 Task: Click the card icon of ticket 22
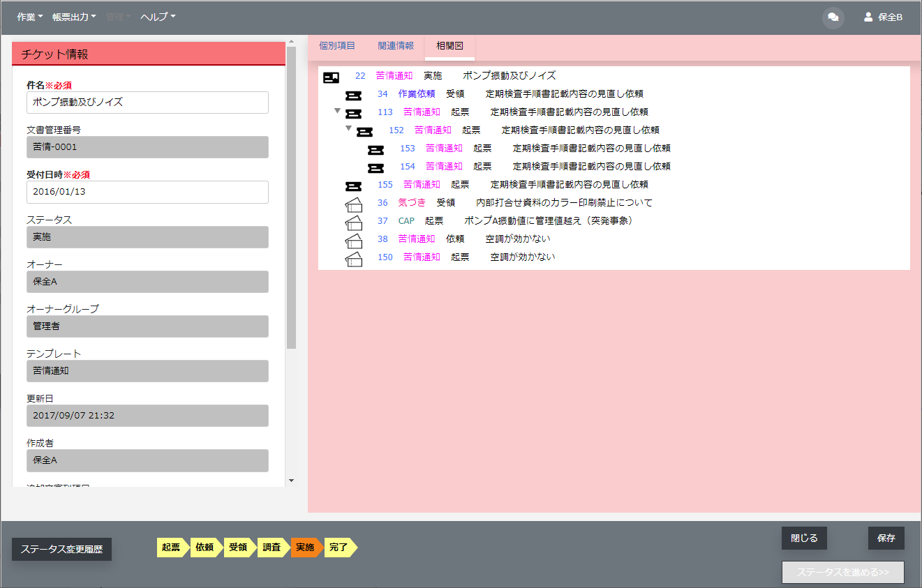331,77
